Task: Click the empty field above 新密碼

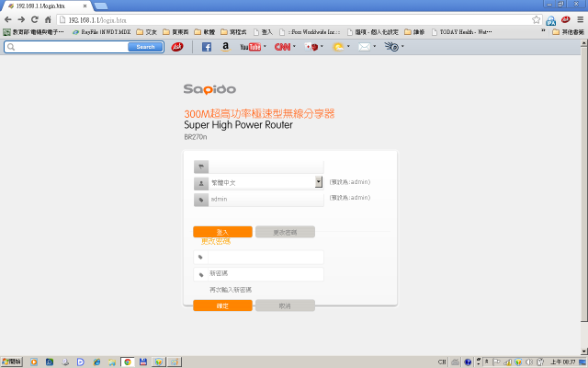Action: click(266, 258)
